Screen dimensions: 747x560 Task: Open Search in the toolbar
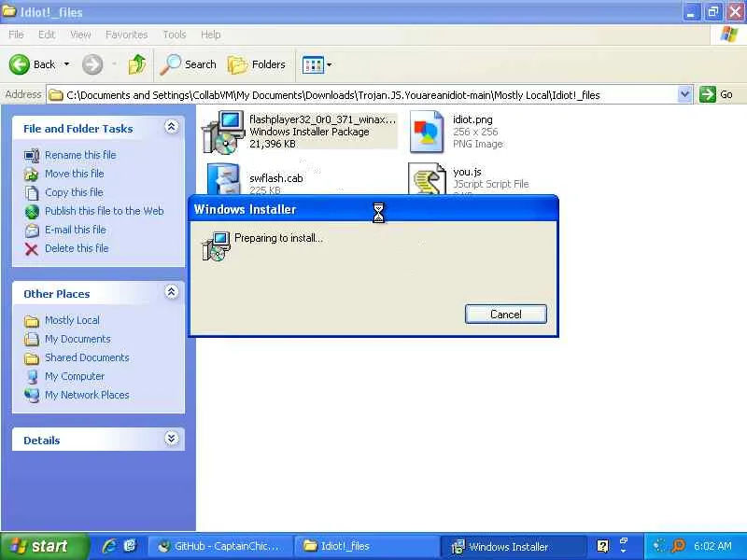point(188,64)
